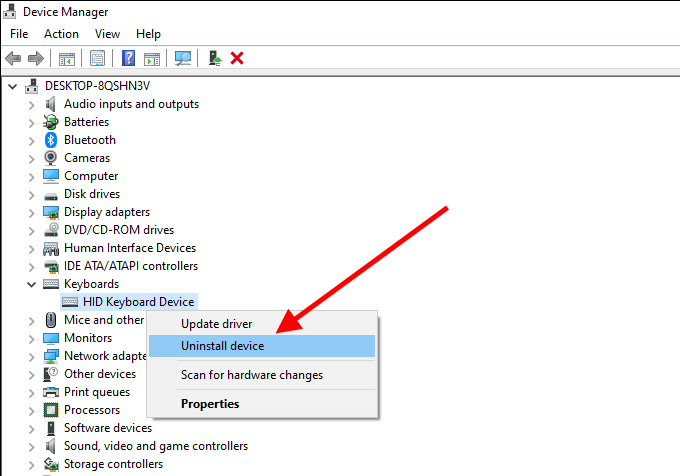This screenshot has height=476, width=680.
Task: Select DVD/CD-ROM drives label
Action: [x=119, y=230]
